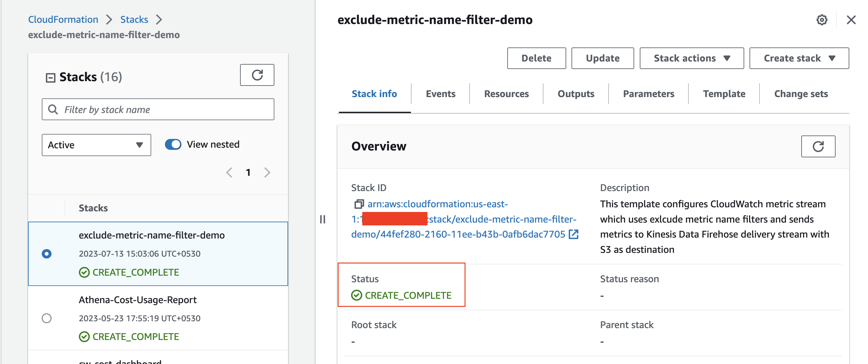The height and width of the screenshot is (364, 868).
Task: Click the Delete button
Action: click(536, 58)
